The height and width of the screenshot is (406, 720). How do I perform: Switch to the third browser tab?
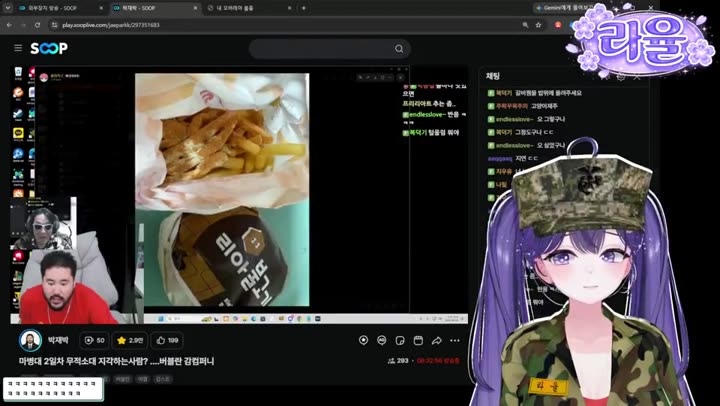tap(248, 8)
